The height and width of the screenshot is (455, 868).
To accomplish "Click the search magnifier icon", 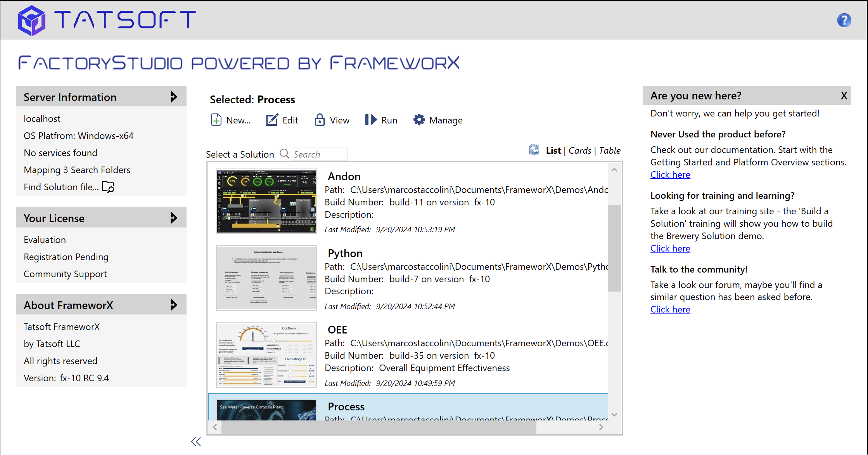I will [x=285, y=154].
